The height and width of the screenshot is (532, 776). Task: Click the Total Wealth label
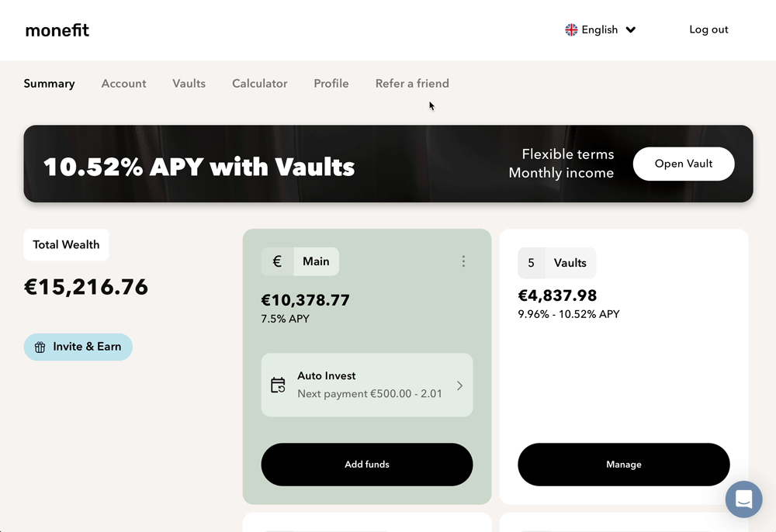click(x=66, y=245)
